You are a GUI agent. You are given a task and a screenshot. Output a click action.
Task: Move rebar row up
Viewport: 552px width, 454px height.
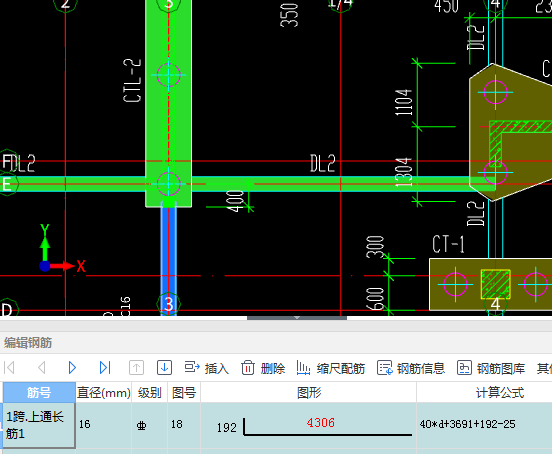tap(137, 368)
